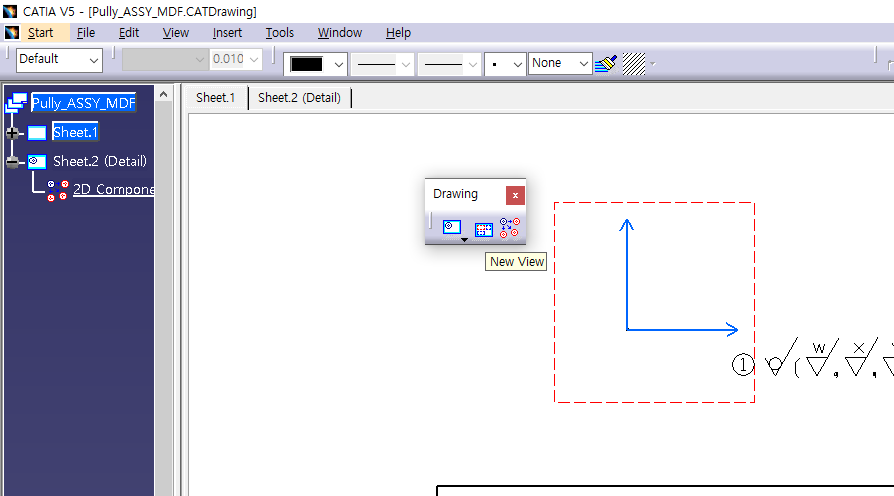Open the Help menu

[x=399, y=33]
